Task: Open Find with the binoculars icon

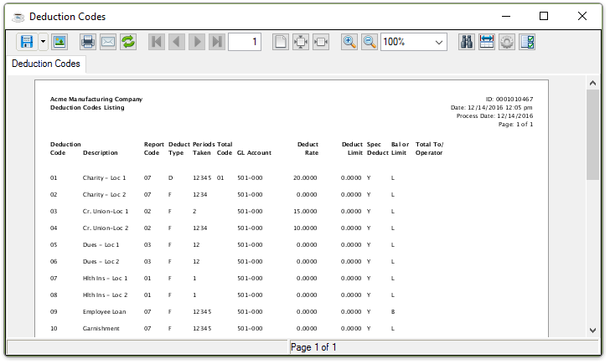Action: [x=467, y=42]
